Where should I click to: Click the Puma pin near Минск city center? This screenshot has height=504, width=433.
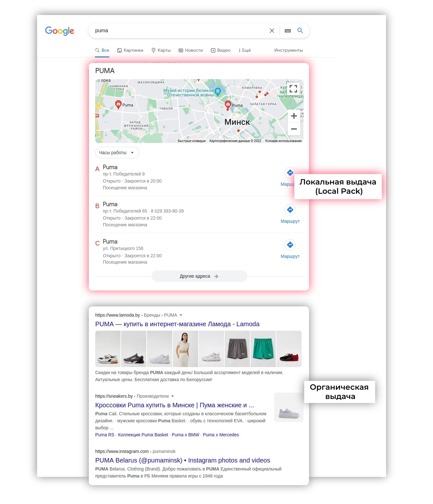pos(228,105)
